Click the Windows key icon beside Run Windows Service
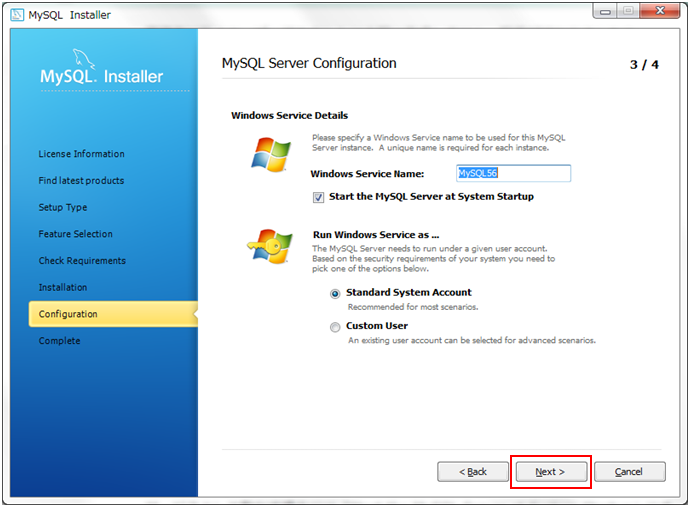The image size is (690, 507). click(270, 246)
